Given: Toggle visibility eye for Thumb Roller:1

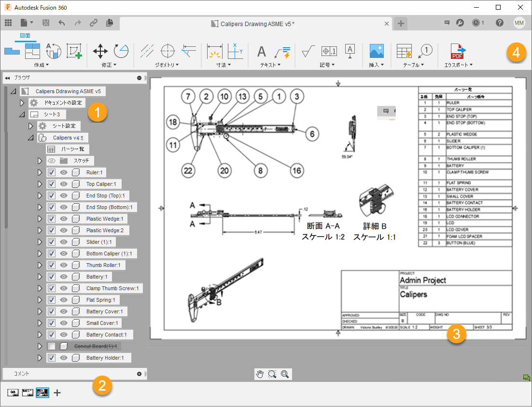Looking at the screenshot, I should tap(63, 265).
